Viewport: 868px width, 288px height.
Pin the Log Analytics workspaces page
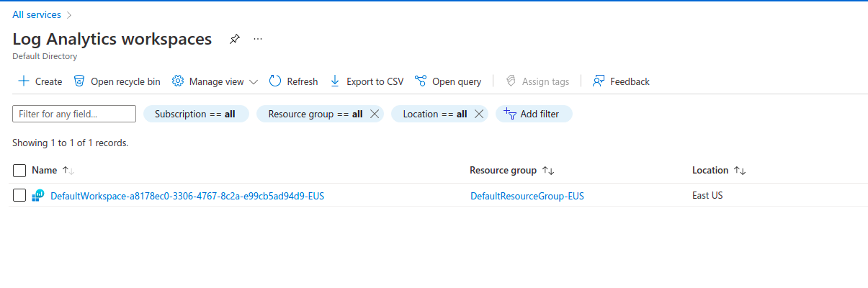[234, 39]
